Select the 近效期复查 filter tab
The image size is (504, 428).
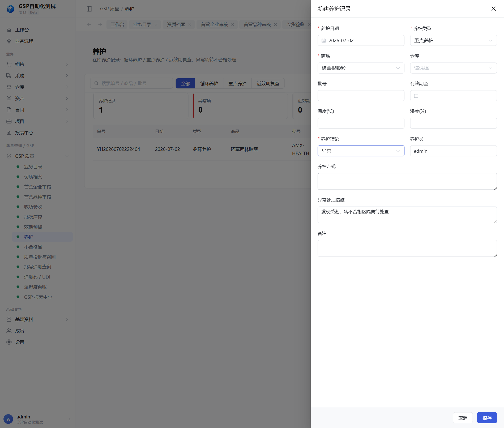pyautogui.click(x=268, y=84)
